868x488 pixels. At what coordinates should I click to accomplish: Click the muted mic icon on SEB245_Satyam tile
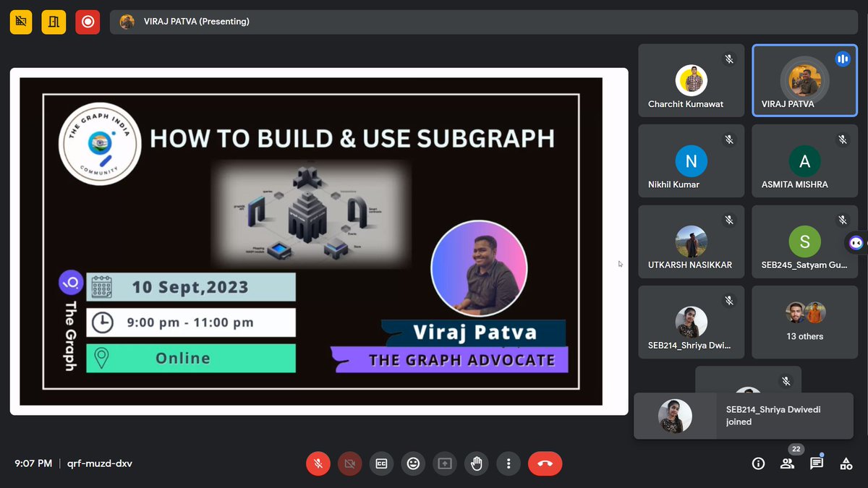click(x=843, y=220)
